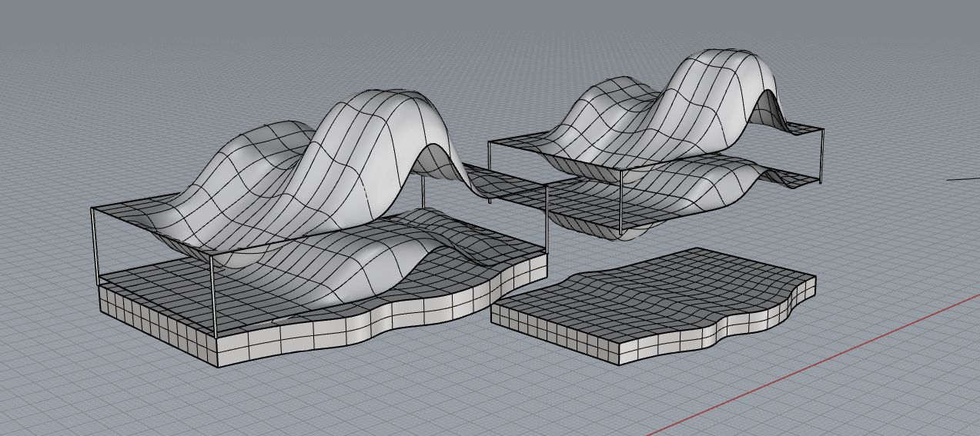The image size is (980, 436).
Task: Select the leftmost vertical post of the left model
Action: tap(94, 246)
